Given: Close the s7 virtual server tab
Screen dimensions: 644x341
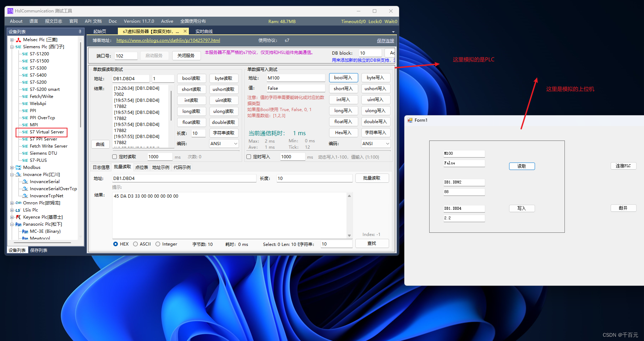Looking at the screenshot, I should [185, 31].
